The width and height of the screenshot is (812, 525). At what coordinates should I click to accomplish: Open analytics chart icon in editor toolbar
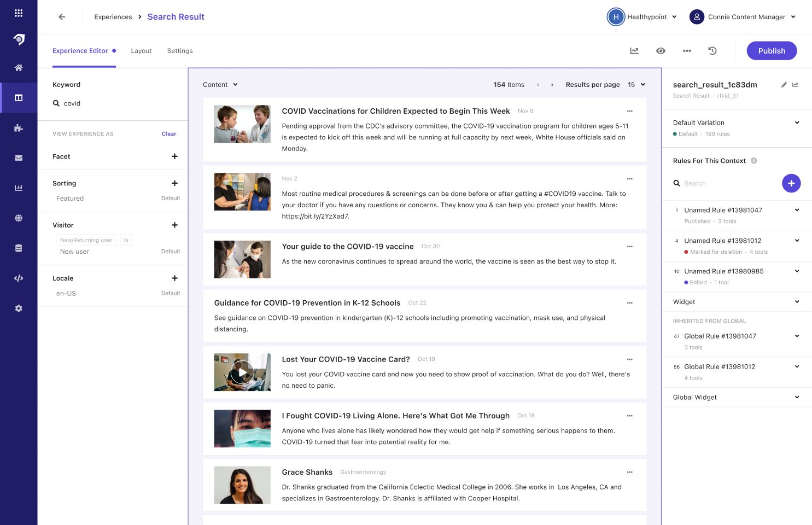click(634, 51)
